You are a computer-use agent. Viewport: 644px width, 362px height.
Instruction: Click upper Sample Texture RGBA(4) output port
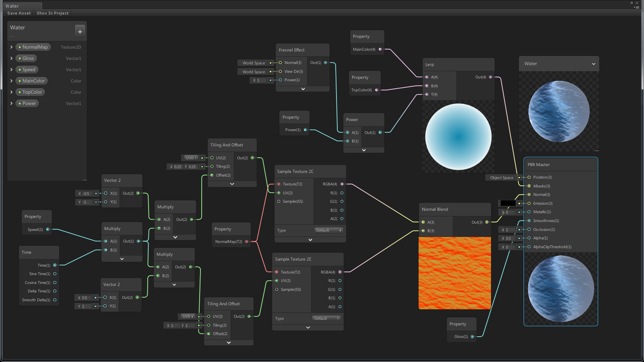pyautogui.click(x=342, y=184)
